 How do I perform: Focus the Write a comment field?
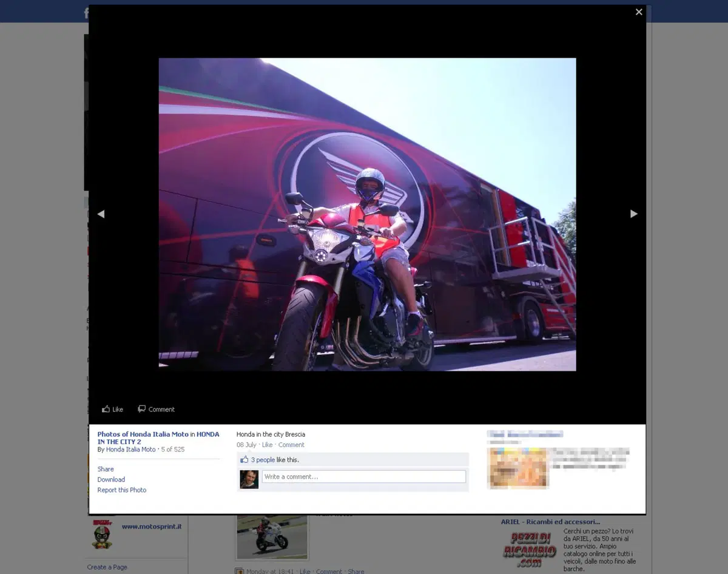pos(364,477)
